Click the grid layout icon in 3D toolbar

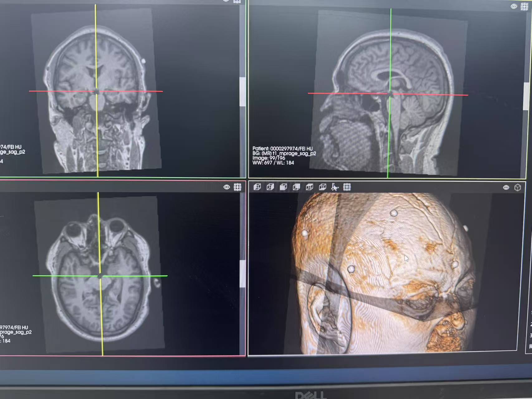[x=347, y=187]
